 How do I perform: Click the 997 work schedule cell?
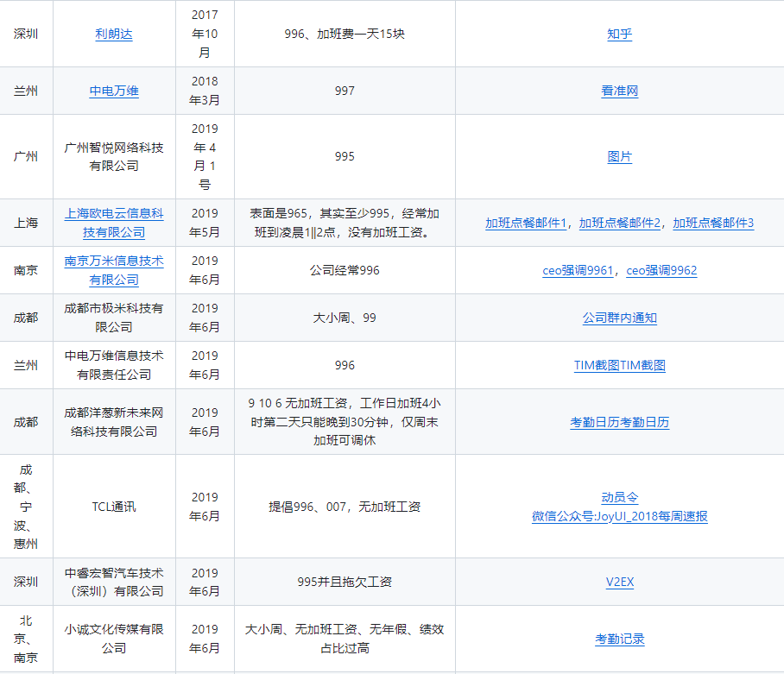(345, 91)
